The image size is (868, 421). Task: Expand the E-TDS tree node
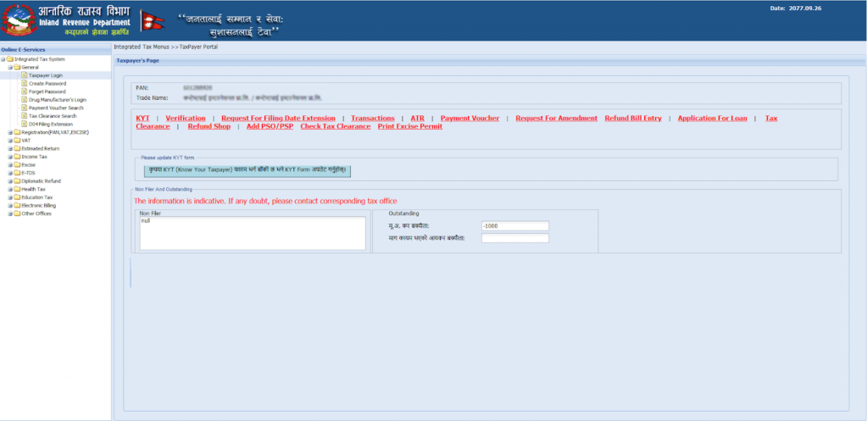point(9,173)
